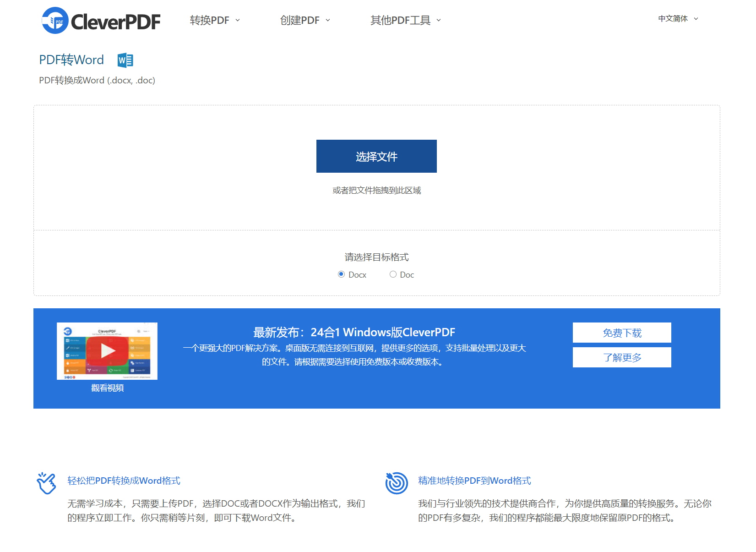
Task: Expand the 其他PDF工具 dropdown
Action: [400, 20]
